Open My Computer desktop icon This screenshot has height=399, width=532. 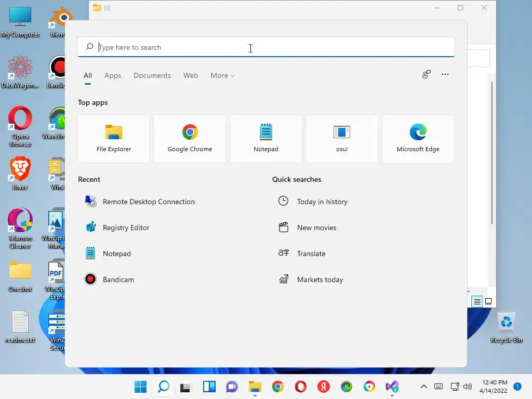(x=20, y=22)
